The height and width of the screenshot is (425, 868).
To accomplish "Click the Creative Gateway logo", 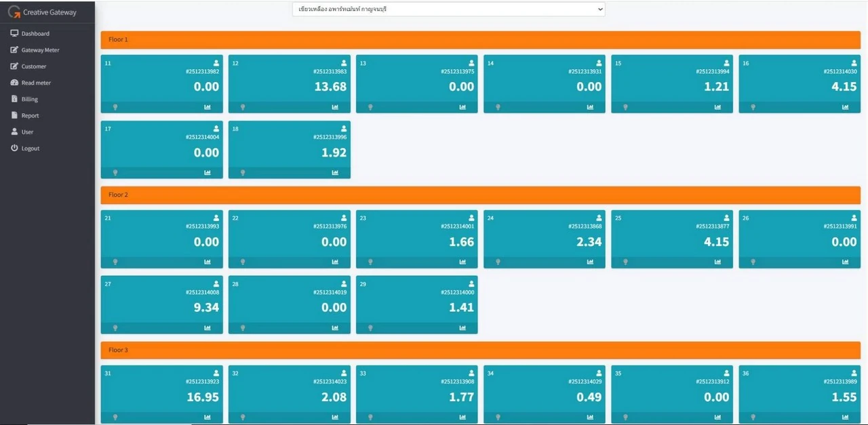I will [x=42, y=12].
